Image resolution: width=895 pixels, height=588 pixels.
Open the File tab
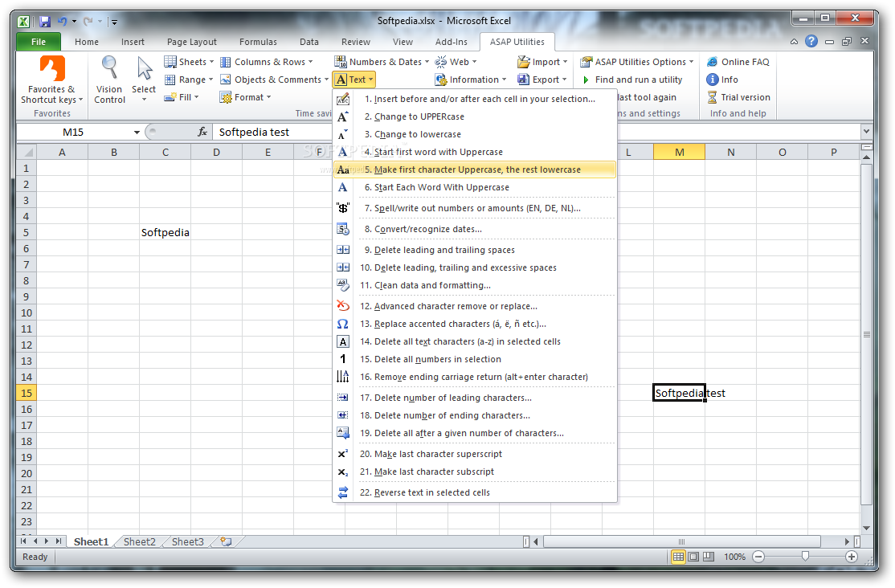pos(39,42)
